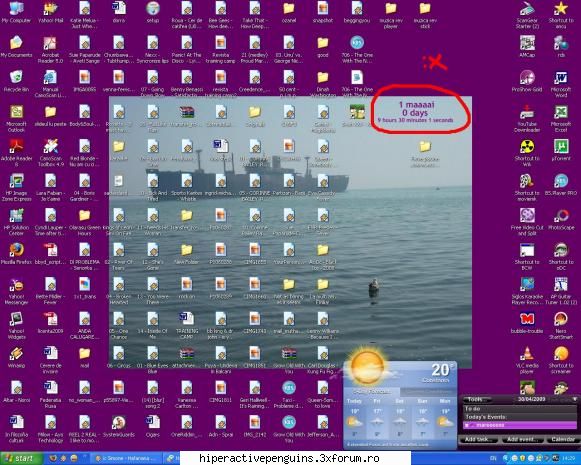This screenshot has height=465, width=581.
Task: Select the Microsoft Word shortcut icon
Action: pyautogui.click(x=561, y=84)
